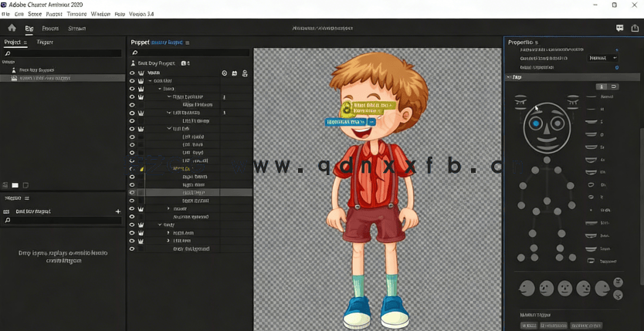This screenshot has width=644, height=331.
Task: Add a new trigger with the plus icon
Action: [118, 211]
